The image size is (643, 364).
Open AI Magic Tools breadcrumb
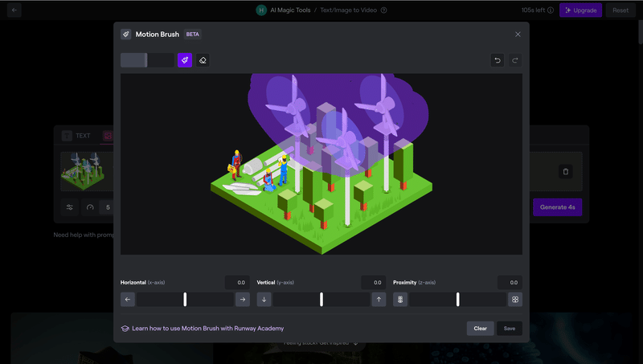(x=290, y=10)
